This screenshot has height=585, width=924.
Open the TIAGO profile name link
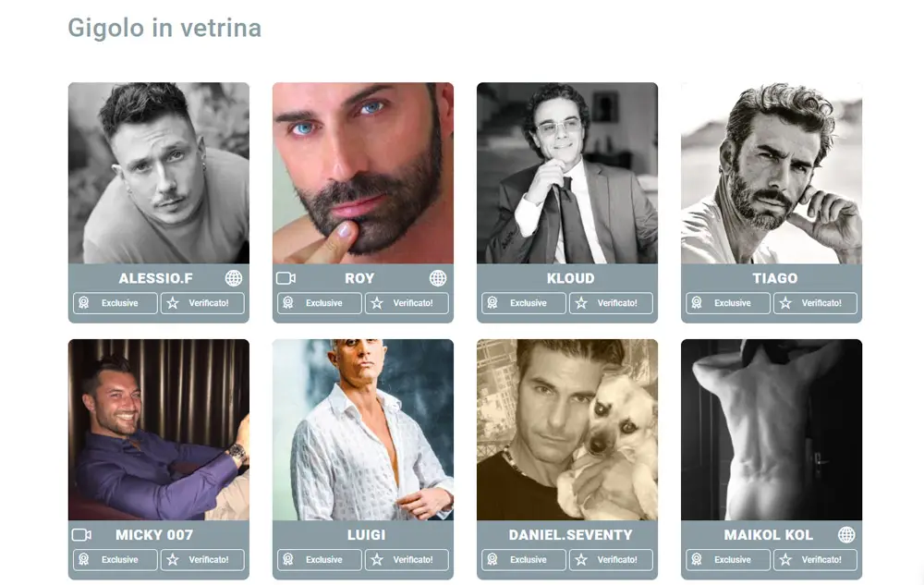(x=774, y=278)
